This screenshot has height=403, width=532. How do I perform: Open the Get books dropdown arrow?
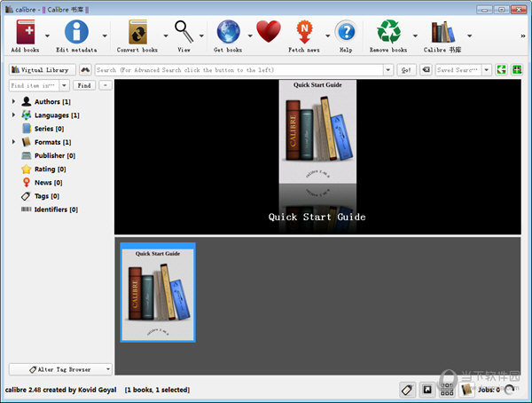[x=250, y=36]
